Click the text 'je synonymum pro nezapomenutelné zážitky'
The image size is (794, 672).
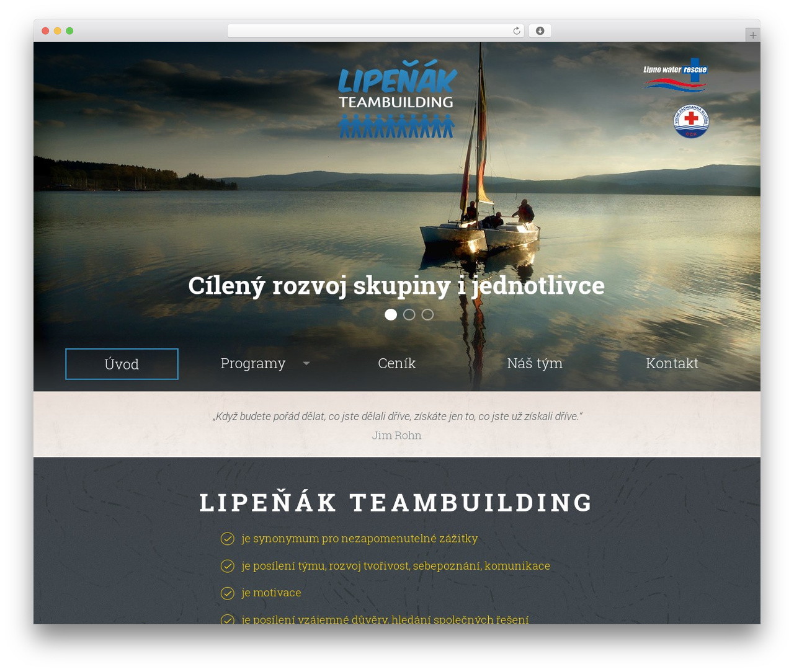[x=360, y=539]
